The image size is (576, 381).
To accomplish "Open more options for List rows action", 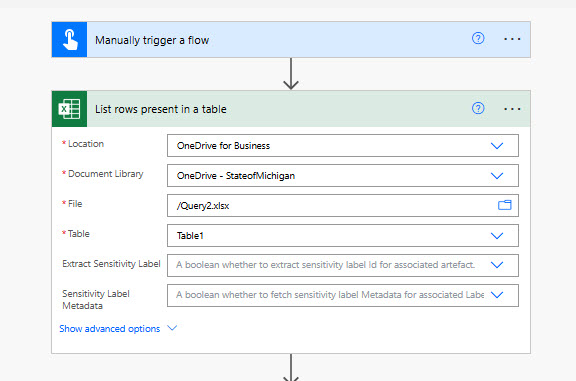I will coord(512,109).
